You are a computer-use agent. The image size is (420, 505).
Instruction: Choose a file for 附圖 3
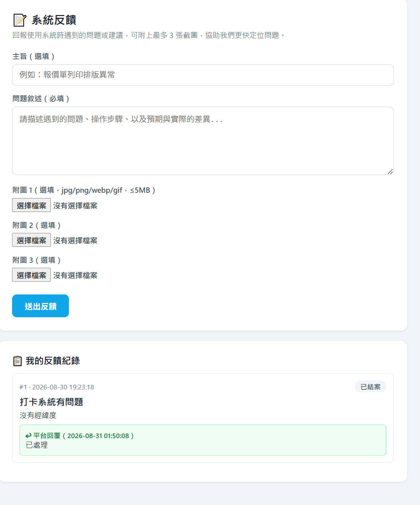[32, 275]
